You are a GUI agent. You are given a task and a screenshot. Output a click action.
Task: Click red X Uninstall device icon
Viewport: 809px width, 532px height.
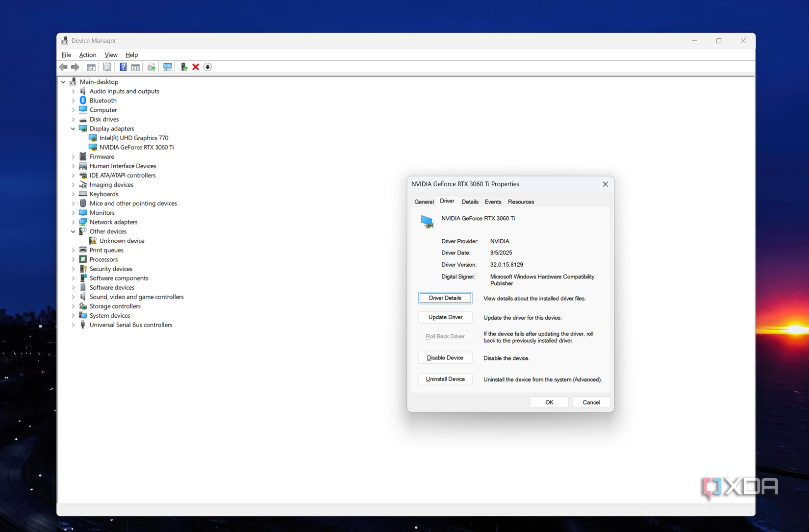pyautogui.click(x=196, y=67)
